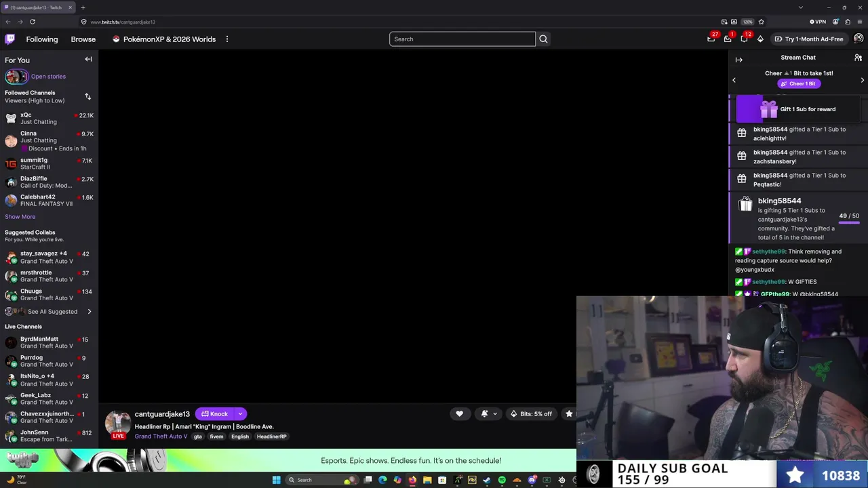Open a new browser tab

point(83,7)
